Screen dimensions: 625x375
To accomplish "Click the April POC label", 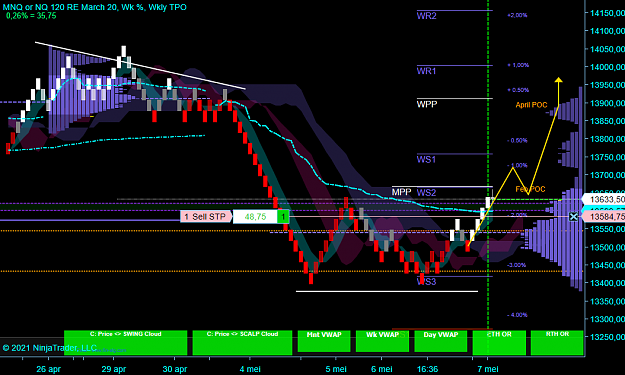I will coord(531,105).
